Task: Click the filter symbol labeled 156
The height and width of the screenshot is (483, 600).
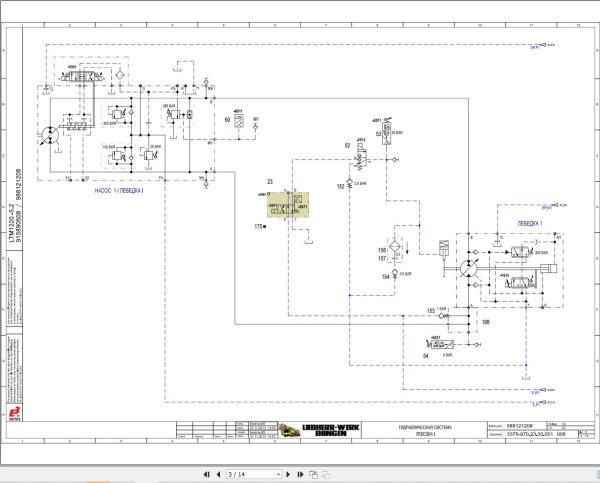Action: (395, 246)
